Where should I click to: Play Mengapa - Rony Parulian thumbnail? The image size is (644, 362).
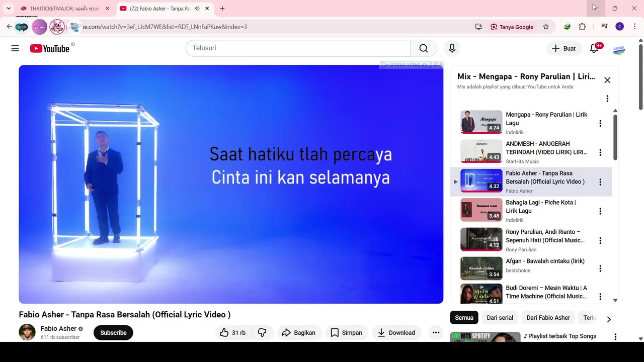481,122
